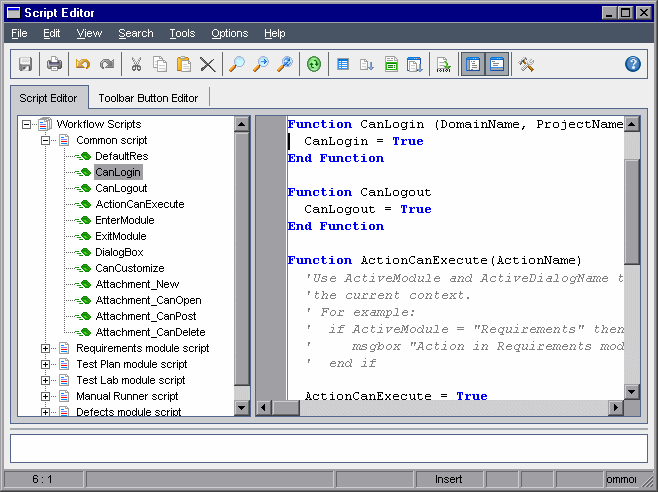The image size is (658, 492).
Task: Click the green refresh circle icon
Action: [x=314, y=64]
